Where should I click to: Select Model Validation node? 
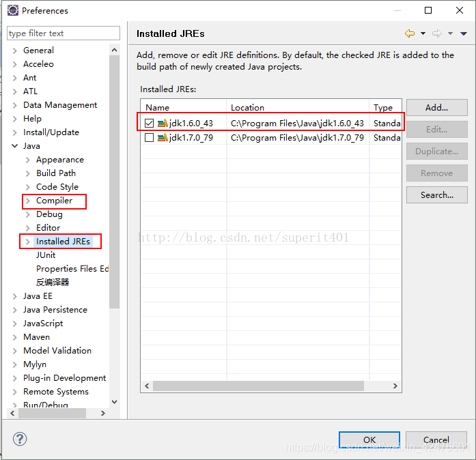coord(57,351)
